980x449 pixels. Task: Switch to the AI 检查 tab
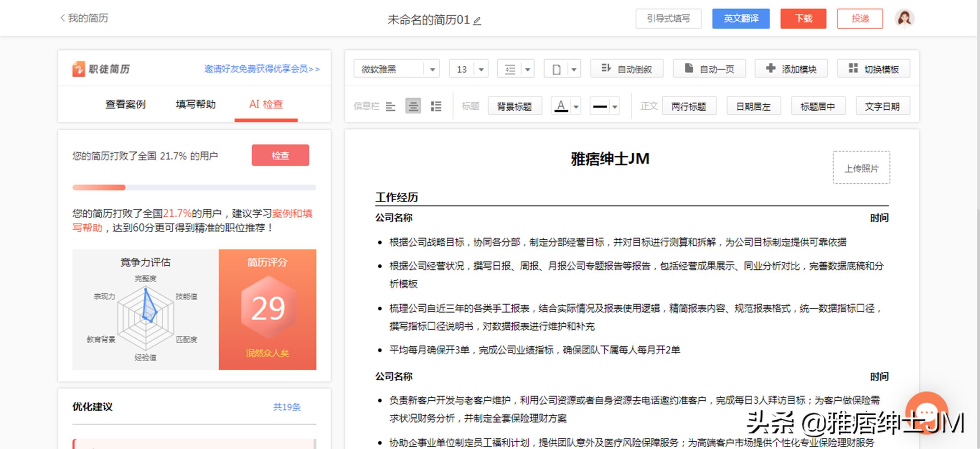pyautogui.click(x=265, y=105)
